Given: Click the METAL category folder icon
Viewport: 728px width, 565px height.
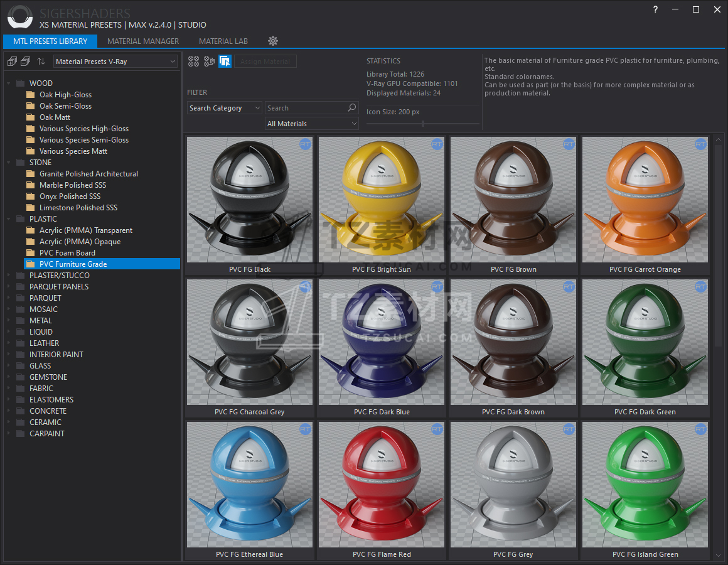Looking at the screenshot, I should (21, 320).
